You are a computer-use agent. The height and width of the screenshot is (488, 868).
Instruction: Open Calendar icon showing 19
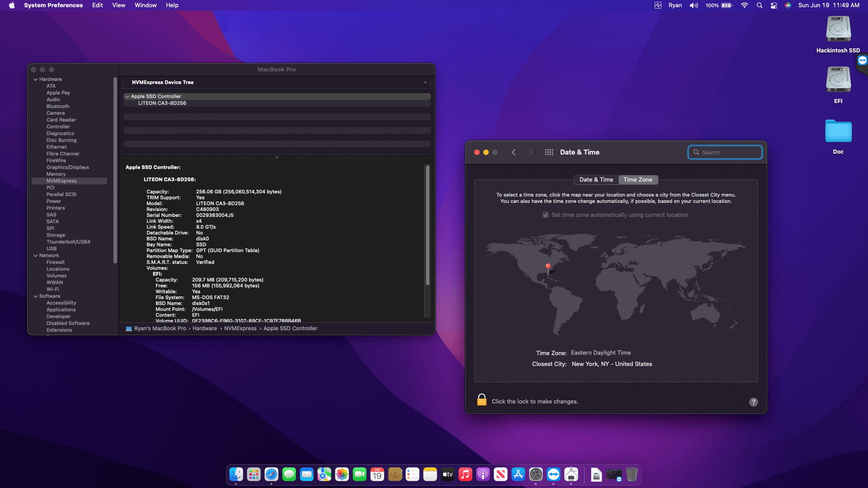click(377, 474)
